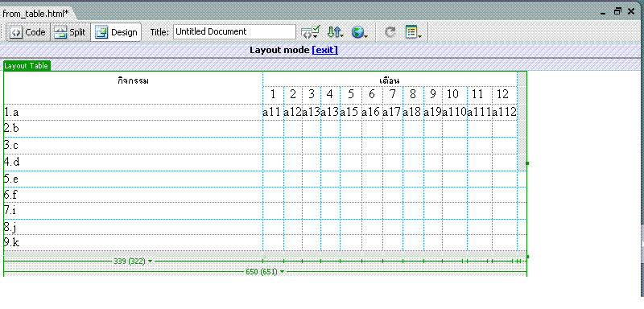Select the from_table.html document tab

click(35, 13)
